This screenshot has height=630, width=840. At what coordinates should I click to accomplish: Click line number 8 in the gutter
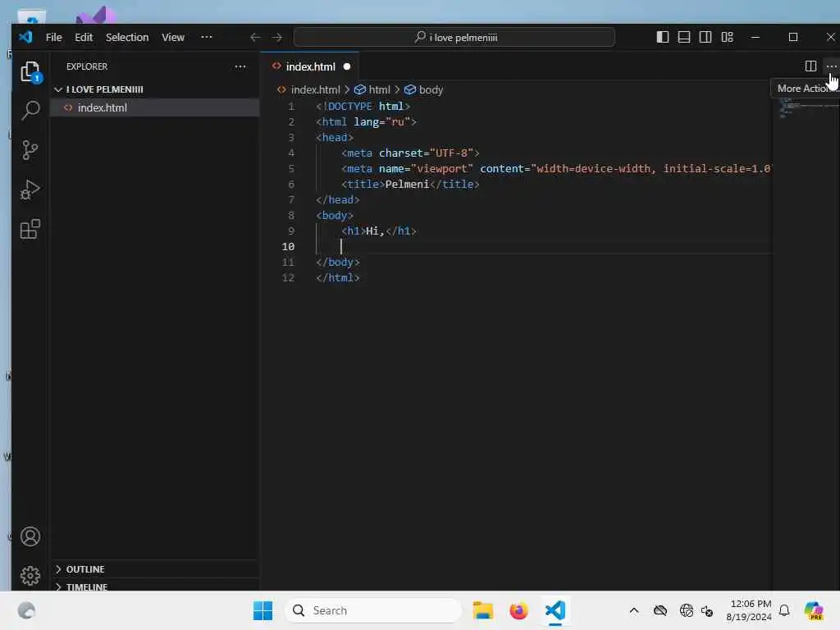pyautogui.click(x=291, y=216)
